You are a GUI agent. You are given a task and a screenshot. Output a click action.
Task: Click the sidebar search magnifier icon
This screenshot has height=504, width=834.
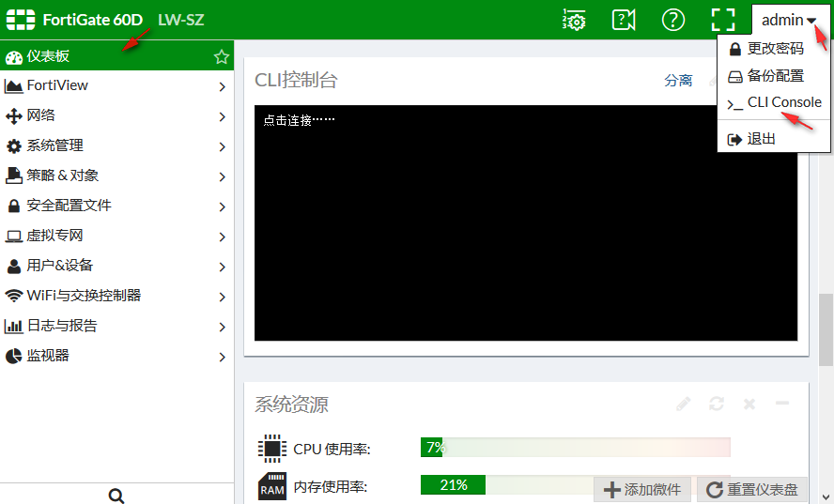pyautogui.click(x=116, y=496)
